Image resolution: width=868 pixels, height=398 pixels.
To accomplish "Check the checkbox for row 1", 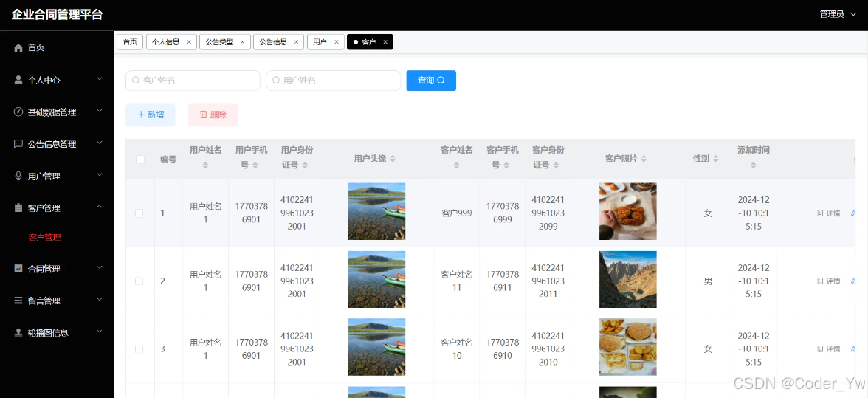I will 139,213.
